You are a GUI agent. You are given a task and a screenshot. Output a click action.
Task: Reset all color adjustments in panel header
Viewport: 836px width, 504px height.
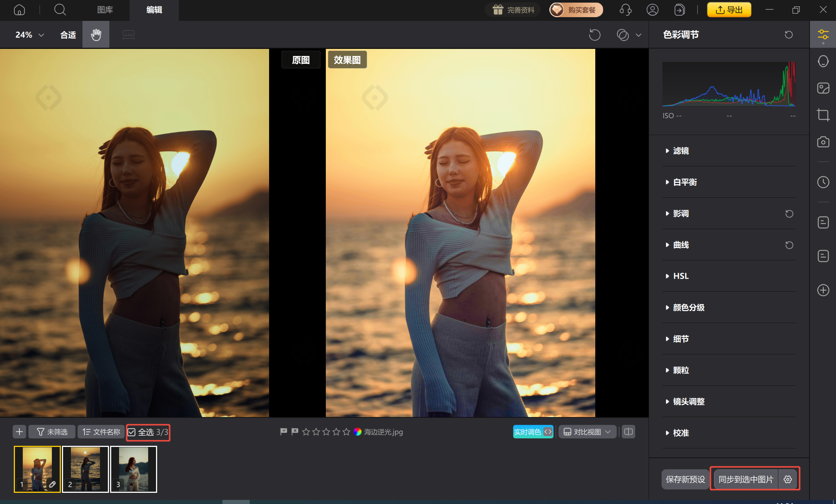789,35
